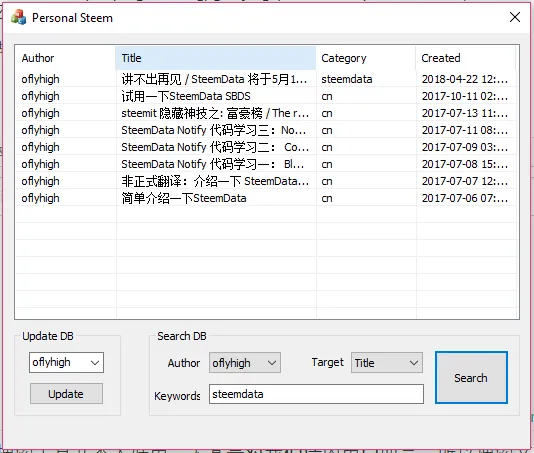The width and height of the screenshot is (534, 453).
Task: Close the Personal Steem window
Action: [515, 17]
